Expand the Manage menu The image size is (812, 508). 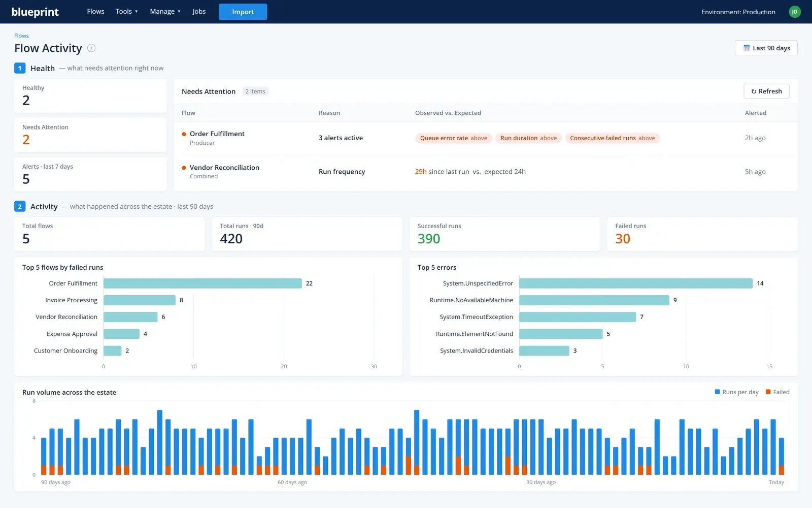[x=165, y=11]
